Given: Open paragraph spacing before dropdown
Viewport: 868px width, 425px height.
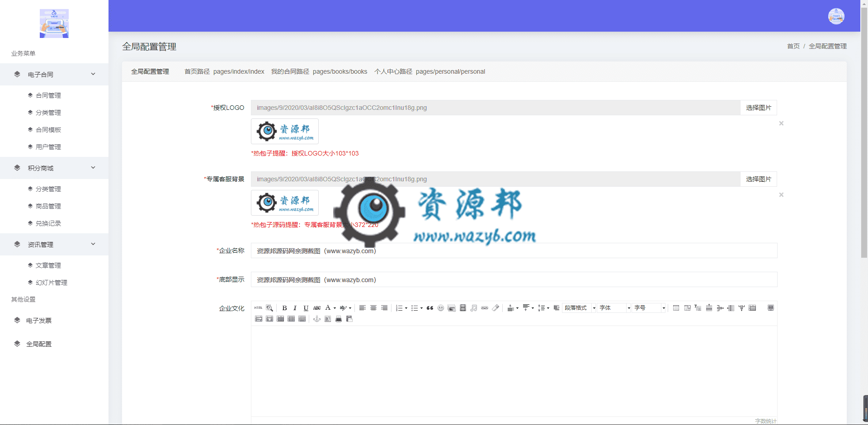Looking at the screenshot, I should click(517, 308).
